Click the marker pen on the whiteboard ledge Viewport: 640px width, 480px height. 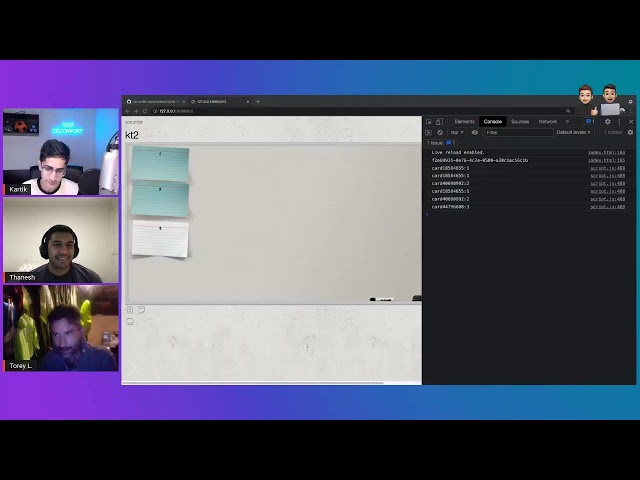tap(382, 299)
